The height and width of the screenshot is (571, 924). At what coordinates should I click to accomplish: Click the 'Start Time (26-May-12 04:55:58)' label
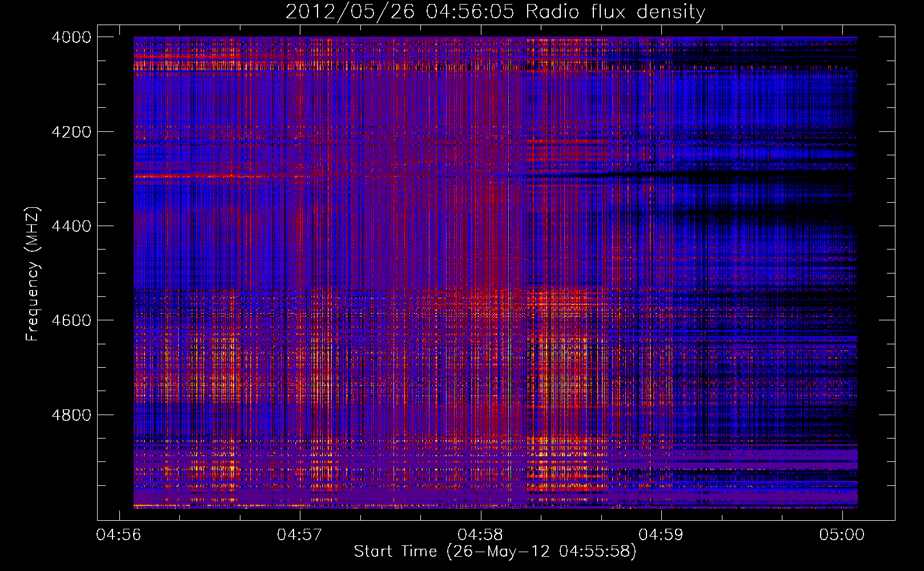(x=495, y=552)
